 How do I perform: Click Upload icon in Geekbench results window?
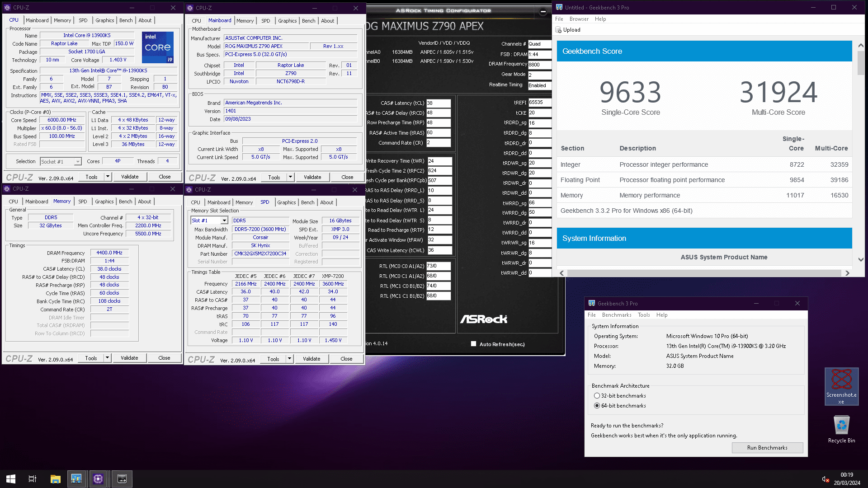coord(559,30)
